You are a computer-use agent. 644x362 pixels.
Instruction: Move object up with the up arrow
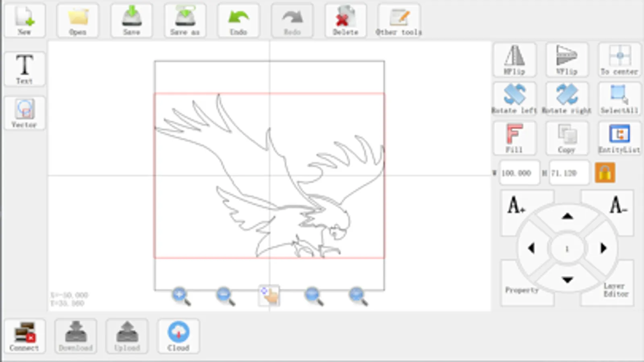pyautogui.click(x=567, y=216)
